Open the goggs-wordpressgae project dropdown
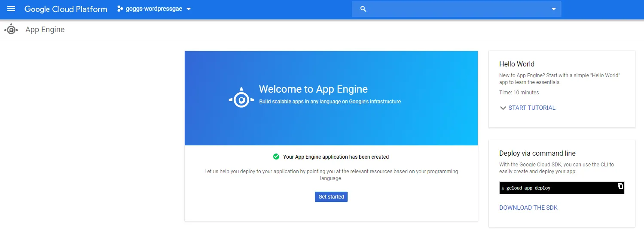The width and height of the screenshot is (644, 235). [155, 9]
